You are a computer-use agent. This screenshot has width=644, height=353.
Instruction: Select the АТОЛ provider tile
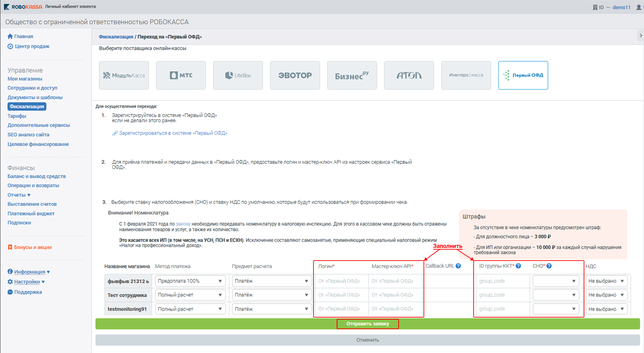coord(409,75)
